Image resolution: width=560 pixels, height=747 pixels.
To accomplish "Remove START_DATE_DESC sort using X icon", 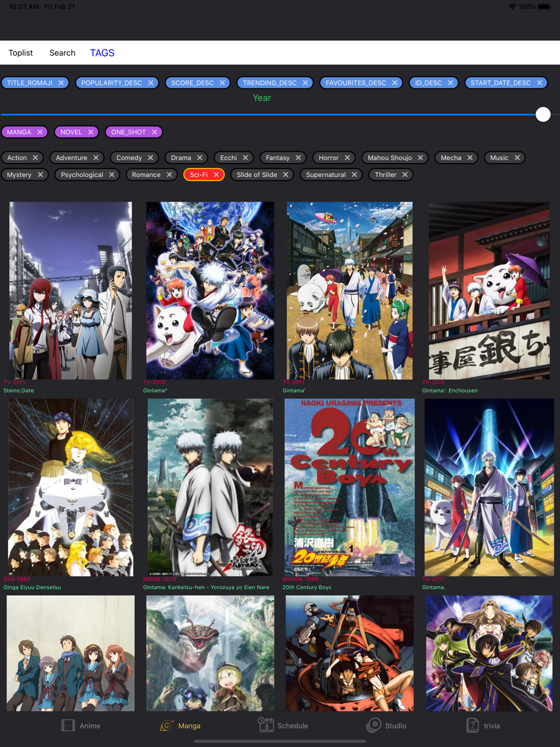I will click(x=539, y=83).
